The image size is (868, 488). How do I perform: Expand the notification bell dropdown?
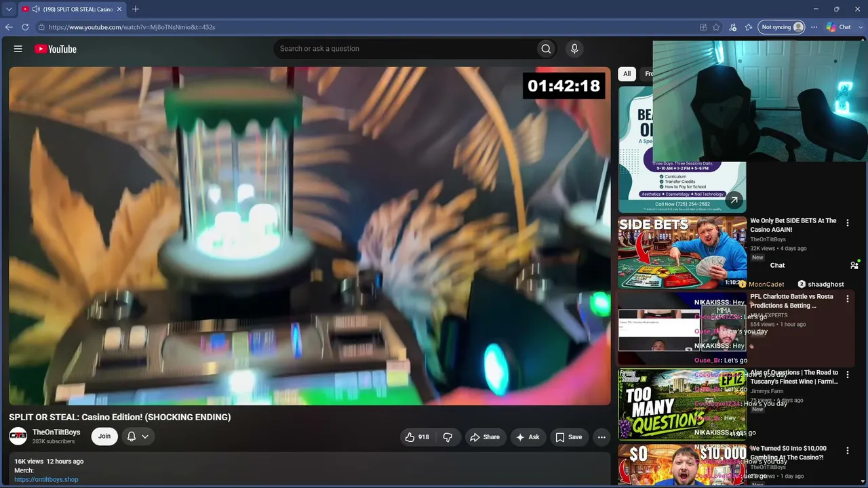[x=138, y=436]
